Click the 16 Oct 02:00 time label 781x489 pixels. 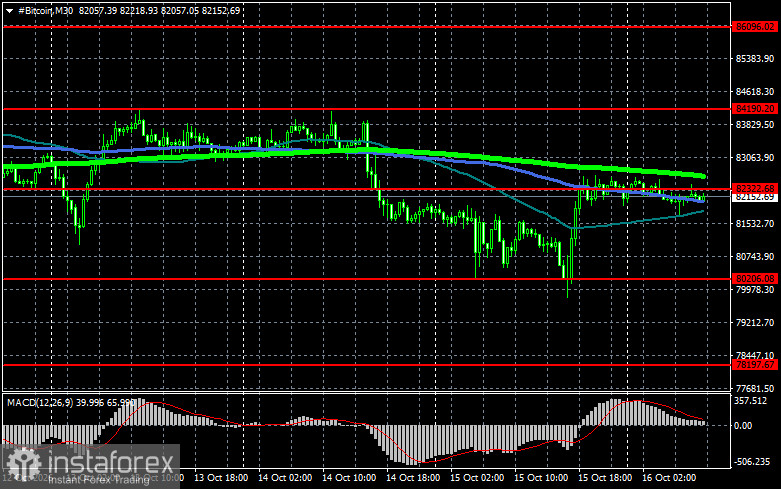pyautogui.click(x=669, y=478)
